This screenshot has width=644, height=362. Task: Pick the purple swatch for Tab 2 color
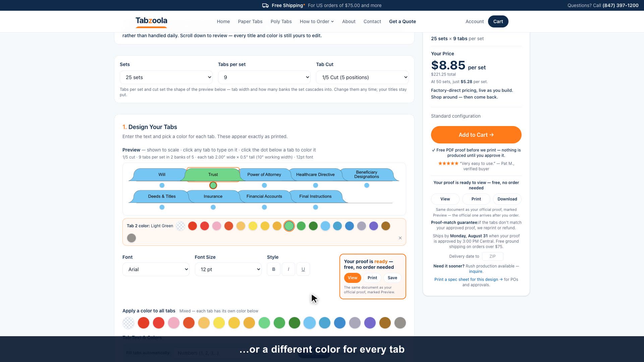[x=374, y=226]
